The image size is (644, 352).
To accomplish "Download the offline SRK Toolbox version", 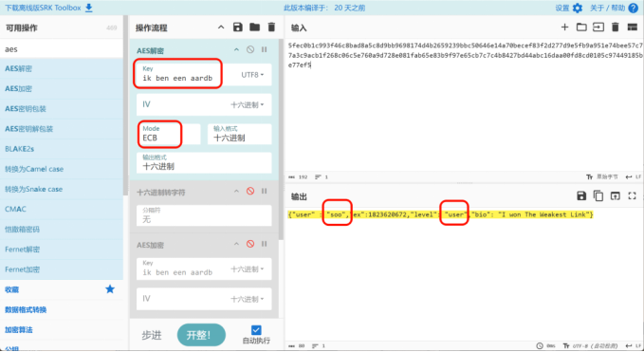I will (x=49, y=8).
